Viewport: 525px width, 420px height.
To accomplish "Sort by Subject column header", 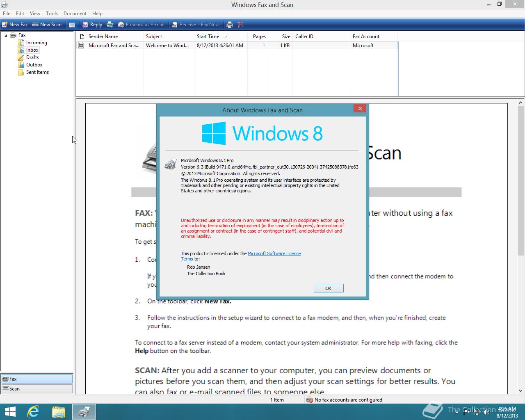I will [x=169, y=37].
